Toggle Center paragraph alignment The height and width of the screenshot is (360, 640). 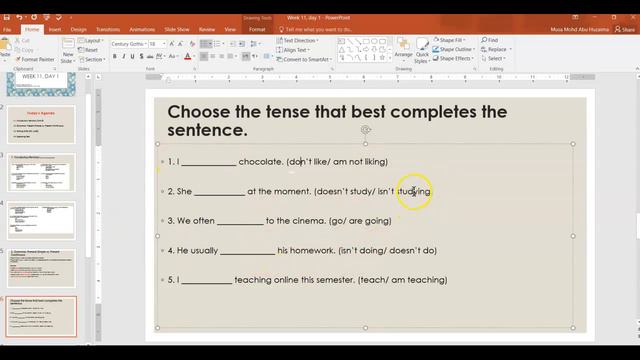(213, 56)
